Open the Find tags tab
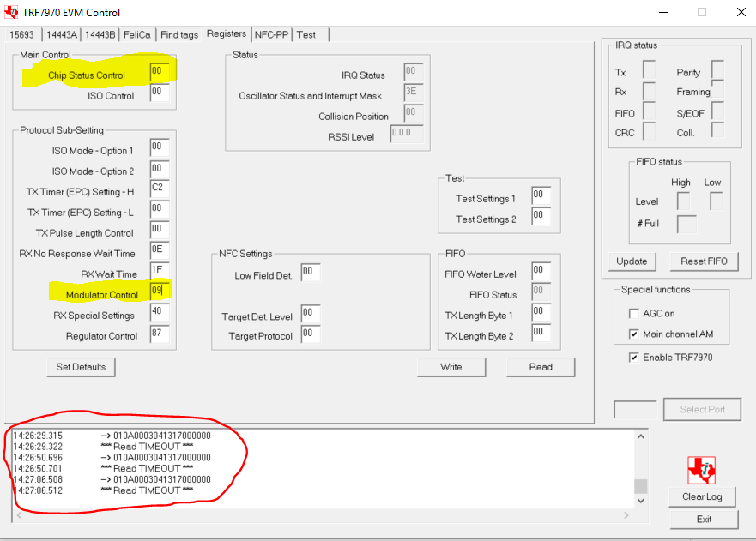Viewport: 756px width, 541px height. (178, 34)
